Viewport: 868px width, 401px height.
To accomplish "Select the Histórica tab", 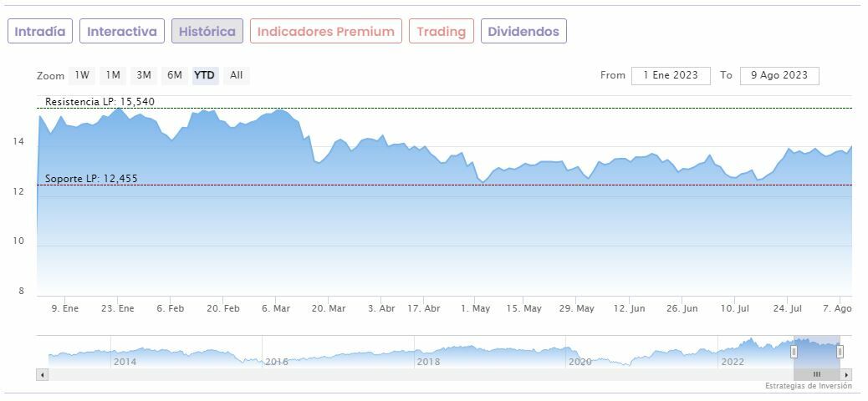I will pos(207,32).
